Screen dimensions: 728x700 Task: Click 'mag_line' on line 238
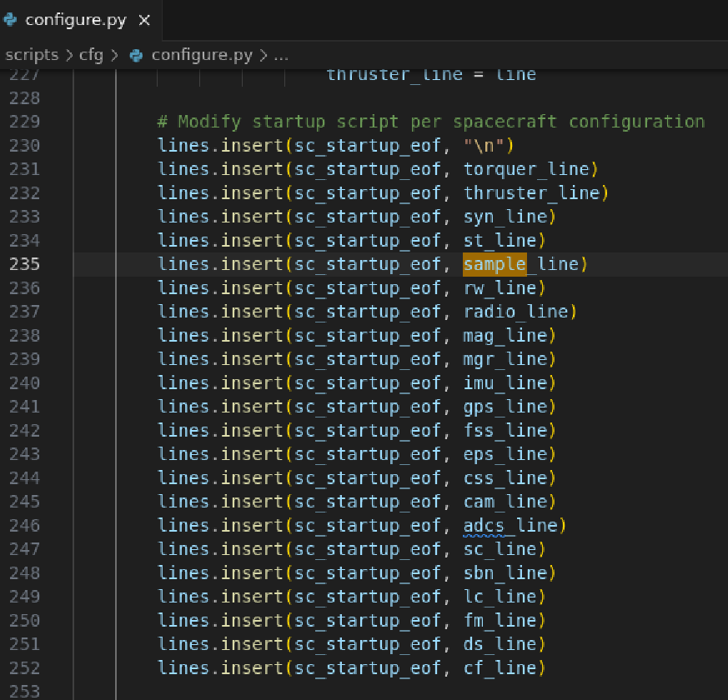[505, 335]
